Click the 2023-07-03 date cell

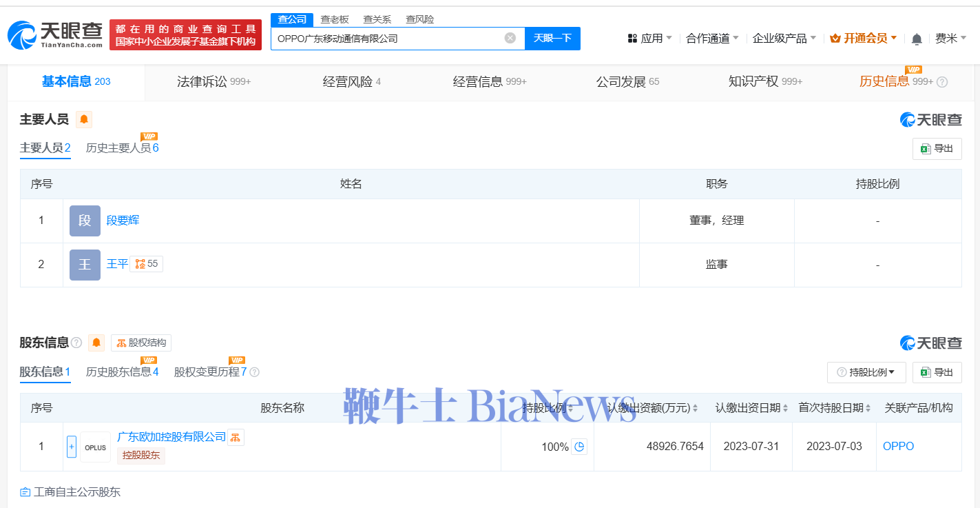pos(834,447)
